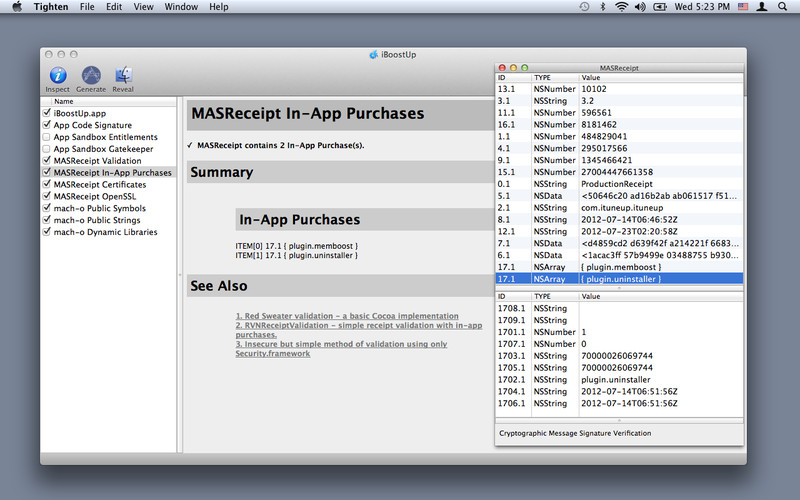Select the row with value ProductionReceipt
The width and height of the screenshot is (800, 500).
point(619,184)
